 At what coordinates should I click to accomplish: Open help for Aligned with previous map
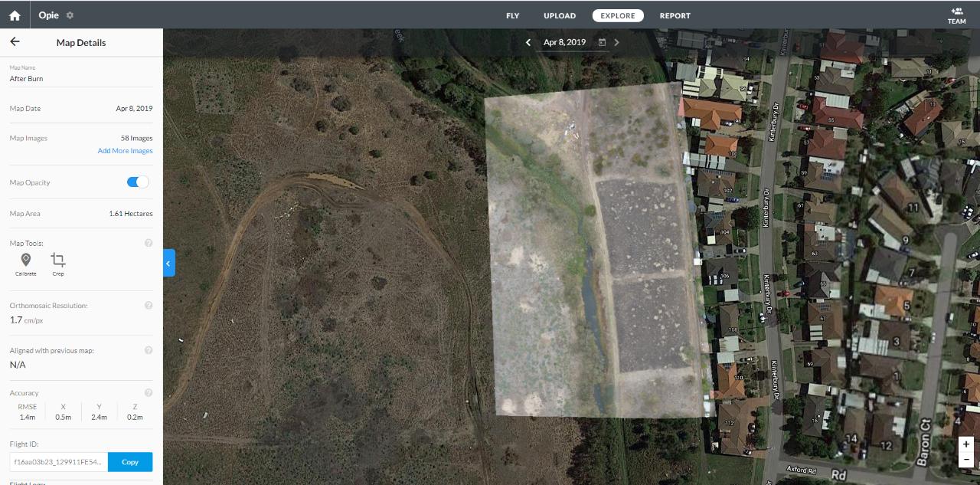(x=149, y=350)
